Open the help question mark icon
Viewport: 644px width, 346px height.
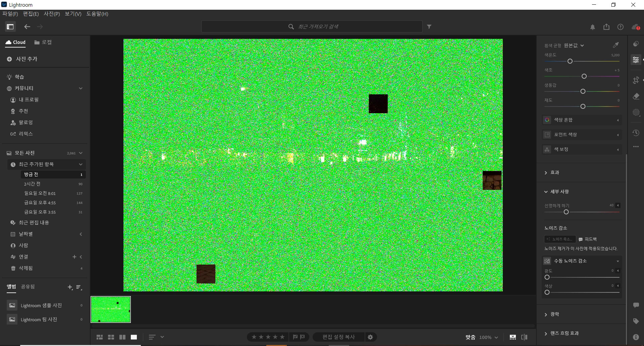click(x=621, y=27)
